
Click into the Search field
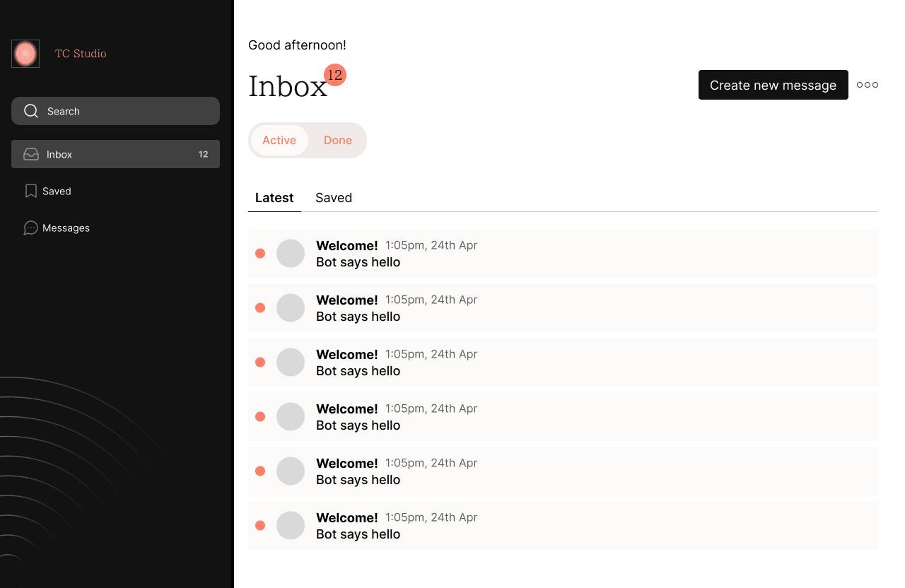point(115,111)
